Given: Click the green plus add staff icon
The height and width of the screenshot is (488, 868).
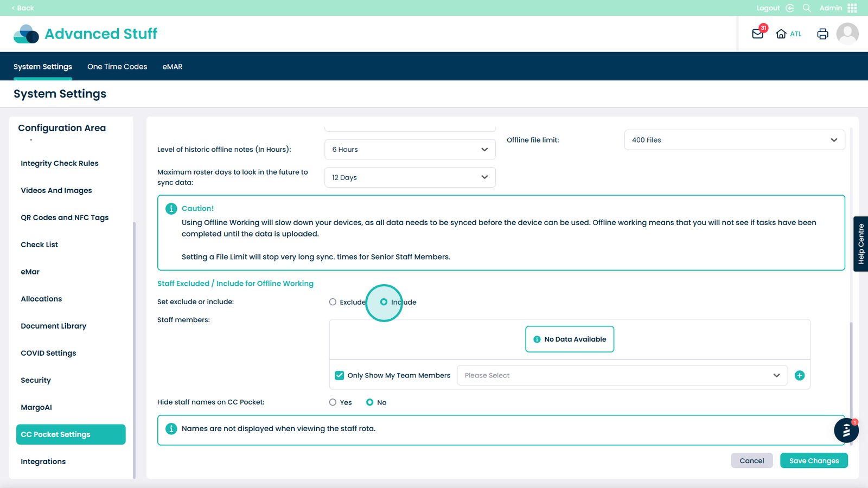Looking at the screenshot, I should coord(799,375).
